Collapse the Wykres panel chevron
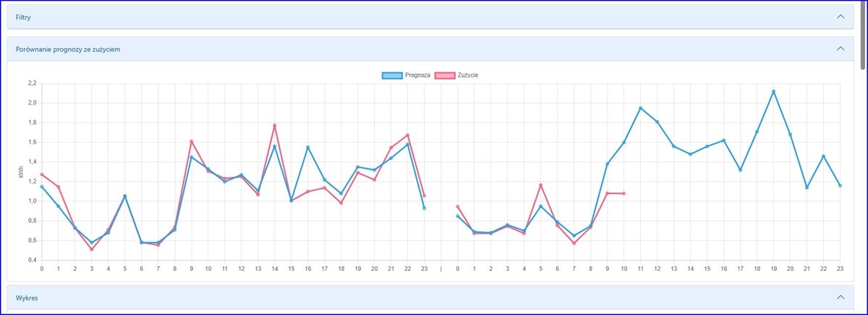 (840, 297)
